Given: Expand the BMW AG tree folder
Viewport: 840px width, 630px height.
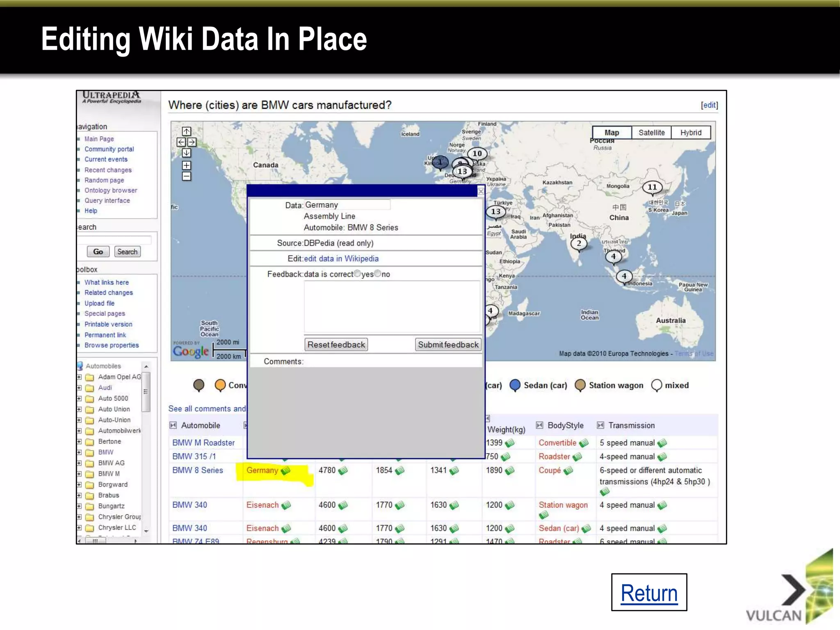Looking at the screenshot, I should pos(79,463).
